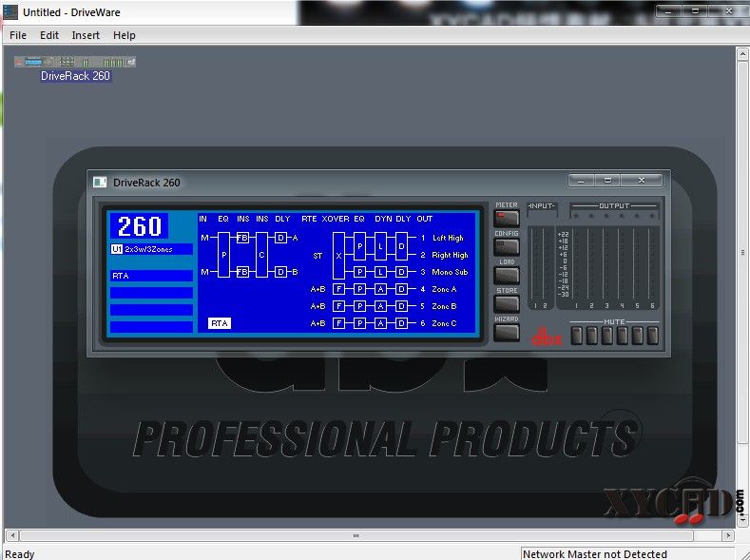This screenshot has height=560, width=750.
Task: Open the Zone B EQ P block
Action: pos(359,306)
